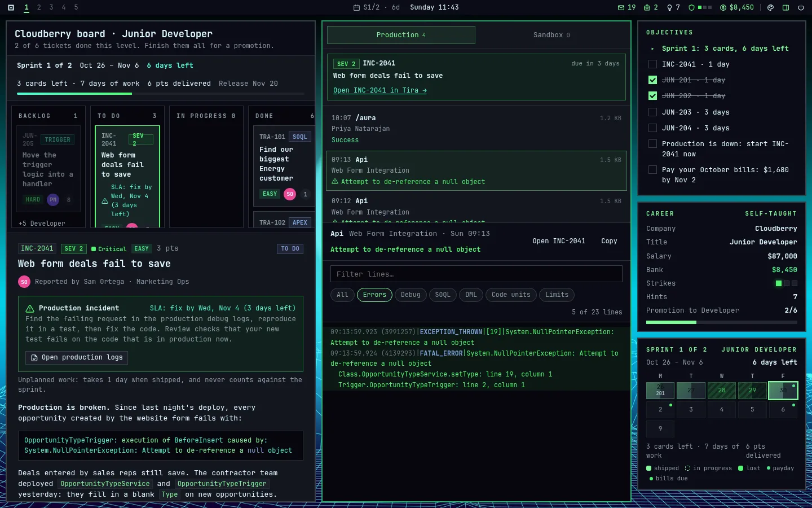Select the All filter chip
Viewport: 812px width, 508px height.
pyautogui.click(x=342, y=295)
